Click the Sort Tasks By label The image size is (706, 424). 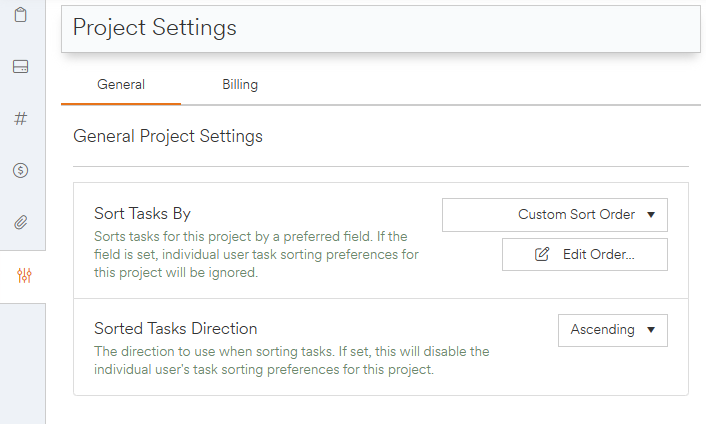142,213
